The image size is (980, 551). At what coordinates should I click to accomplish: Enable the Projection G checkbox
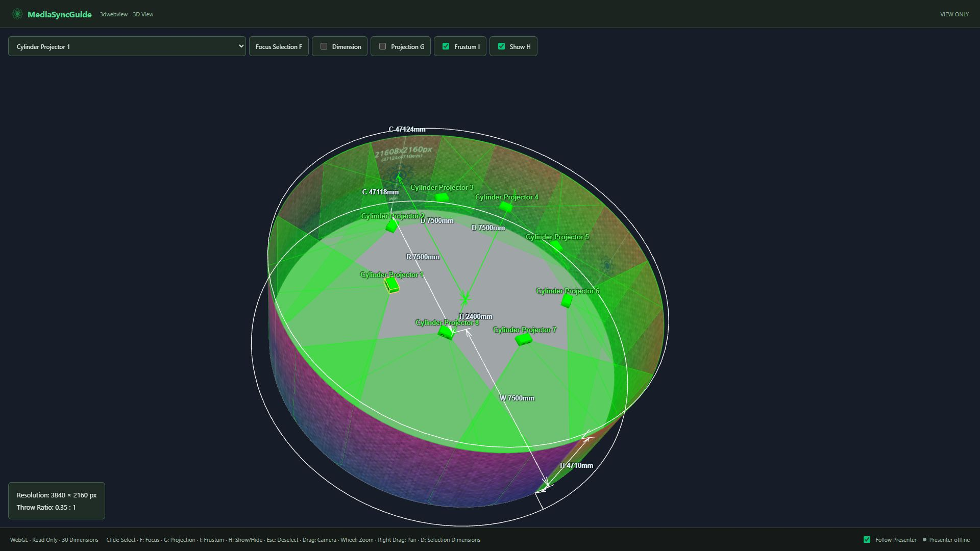point(382,46)
